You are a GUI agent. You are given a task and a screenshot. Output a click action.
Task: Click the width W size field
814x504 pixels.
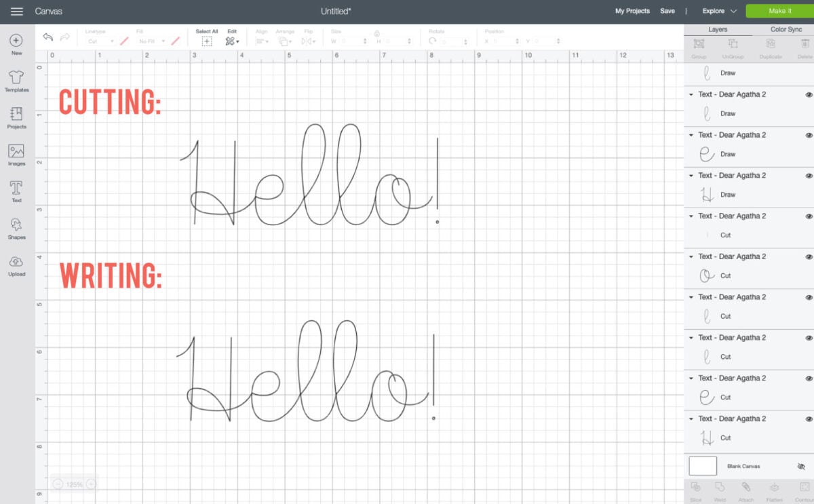click(353, 41)
